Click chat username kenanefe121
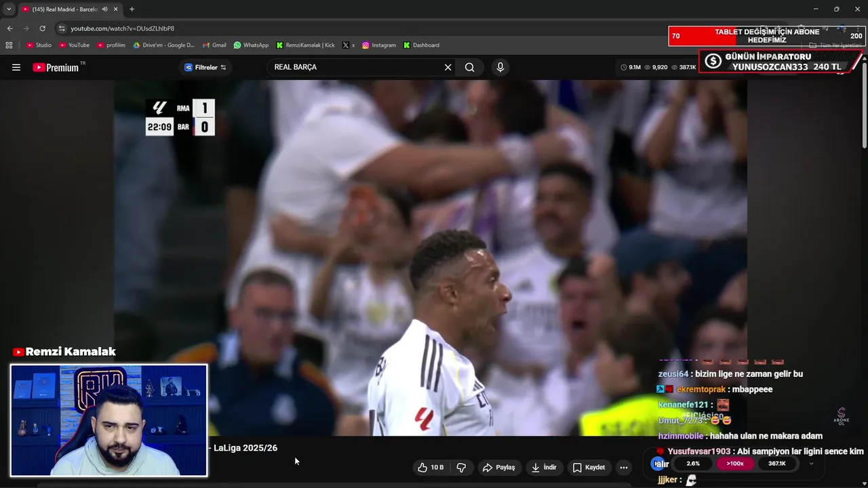Screen dimensions: 868x488 pyautogui.click(x=683, y=405)
